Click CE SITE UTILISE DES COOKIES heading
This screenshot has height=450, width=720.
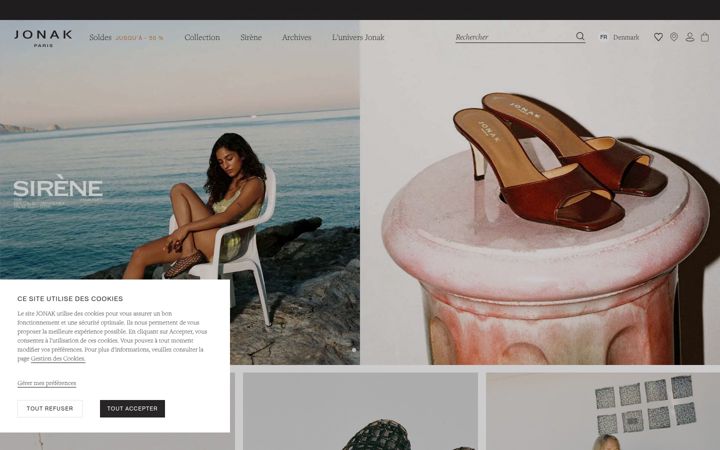click(x=70, y=298)
